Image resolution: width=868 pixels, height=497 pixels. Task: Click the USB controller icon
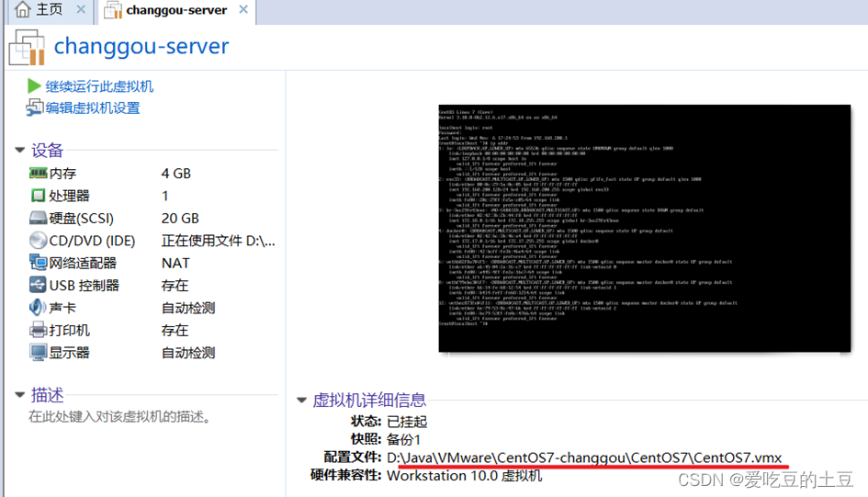(38, 285)
